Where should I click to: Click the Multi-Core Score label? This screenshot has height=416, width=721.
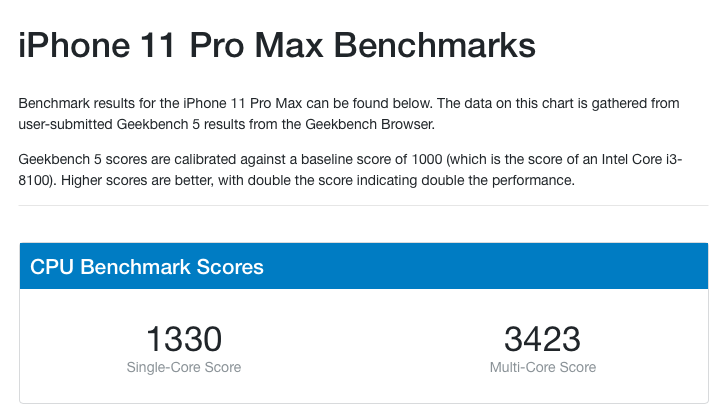(x=543, y=367)
